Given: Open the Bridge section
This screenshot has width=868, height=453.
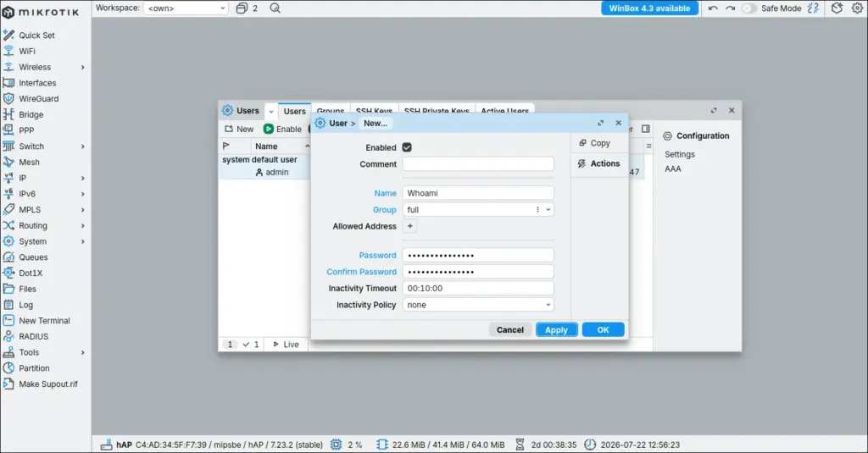Looking at the screenshot, I should point(31,114).
